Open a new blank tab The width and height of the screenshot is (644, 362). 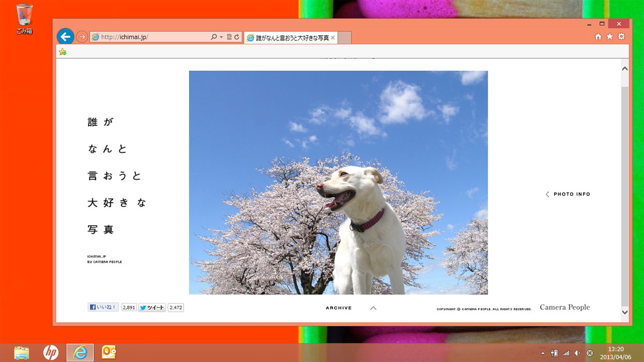(345, 38)
